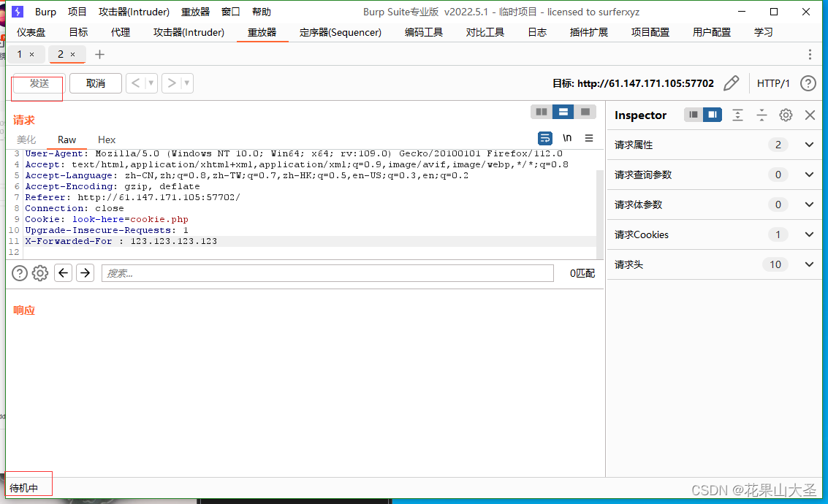This screenshot has width=828, height=504.
Task: Switch to 用户配置 tab
Action: 711,32
